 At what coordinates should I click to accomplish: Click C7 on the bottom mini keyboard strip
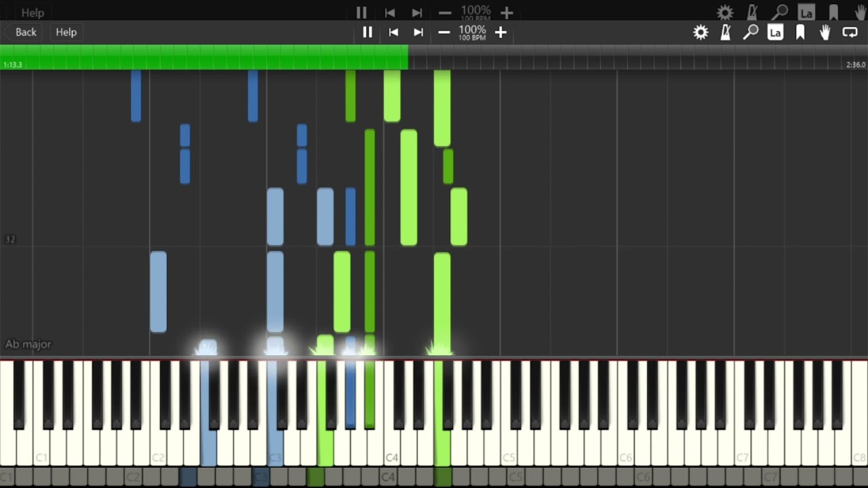coord(770,478)
